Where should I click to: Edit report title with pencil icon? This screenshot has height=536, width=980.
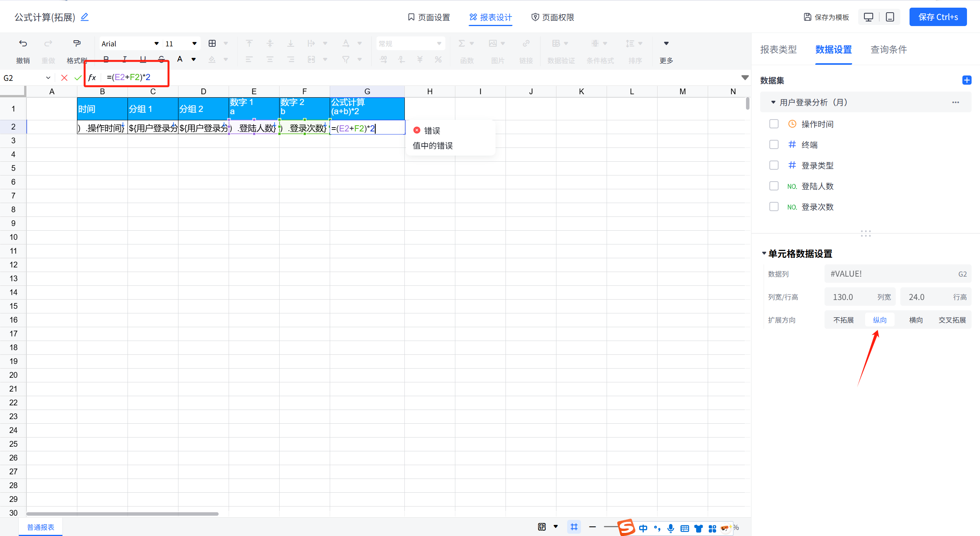tap(85, 17)
